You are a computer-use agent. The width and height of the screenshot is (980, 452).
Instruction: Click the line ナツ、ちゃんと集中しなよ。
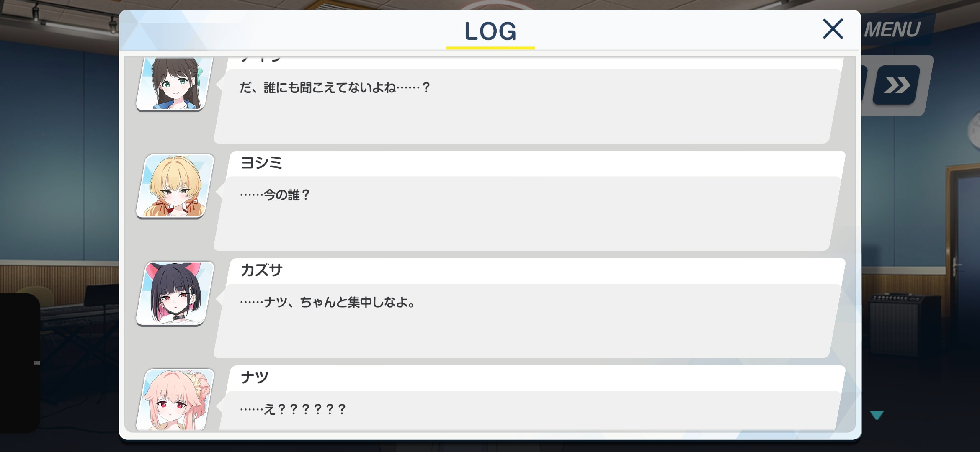click(x=340, y=302)
